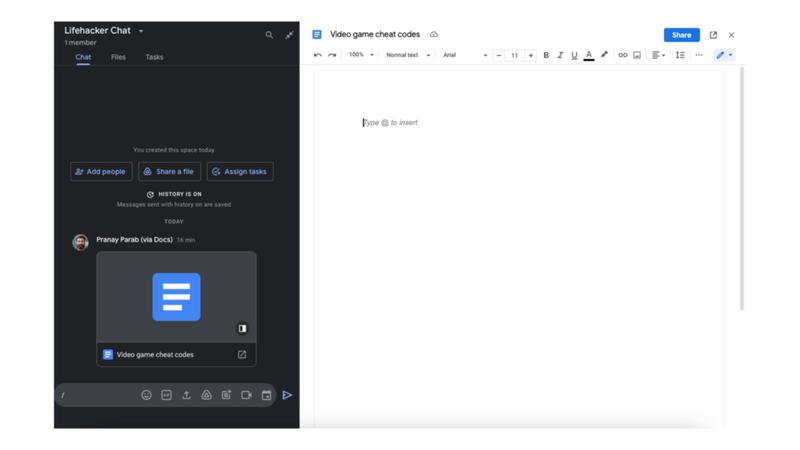Image resolution: width=800 pixels, height=450 pixels.
Task: Open the GIF picker
Action: [x=166, y=395]
